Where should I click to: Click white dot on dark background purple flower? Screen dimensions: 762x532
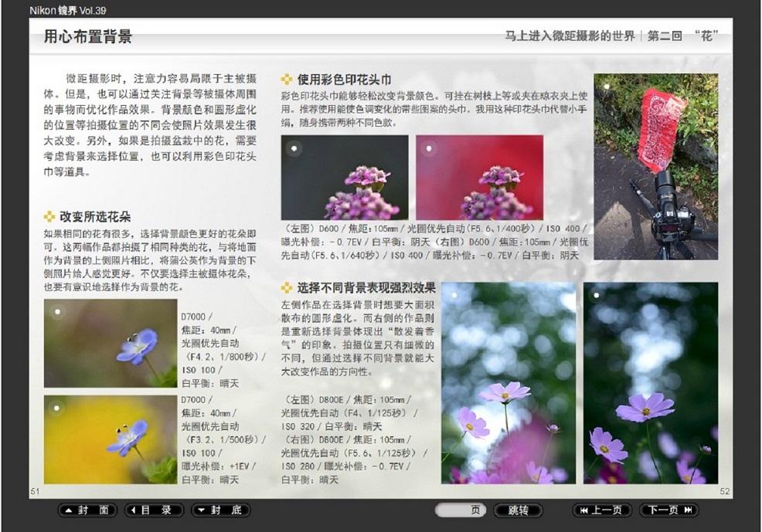point(294,148)
